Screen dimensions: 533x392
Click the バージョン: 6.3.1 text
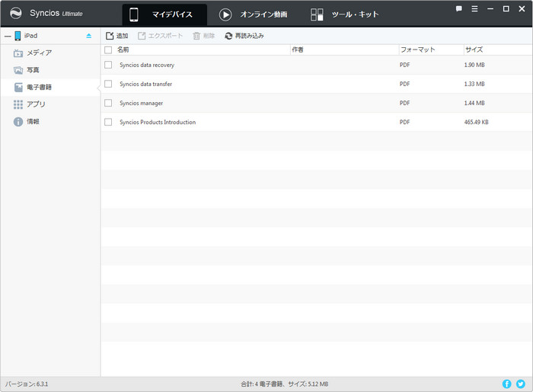point(26,384)
